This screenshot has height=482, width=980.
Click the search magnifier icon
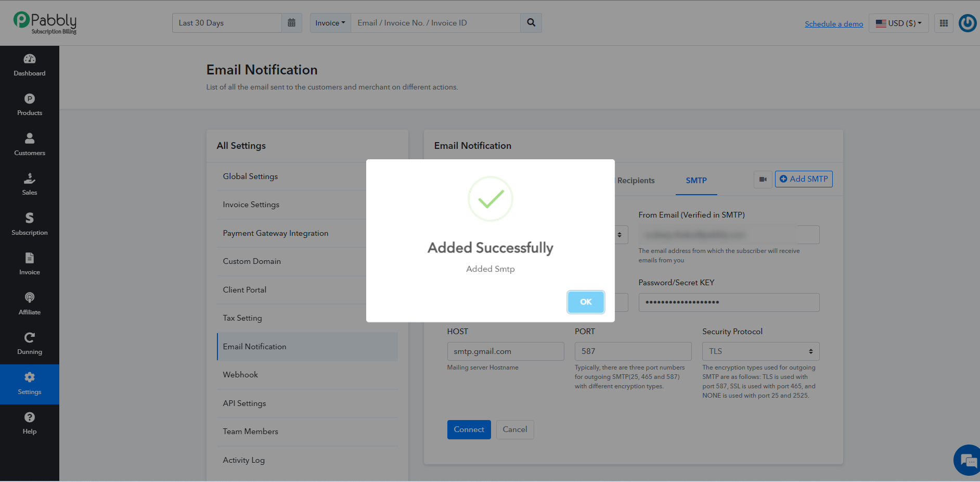click(531, 23)
